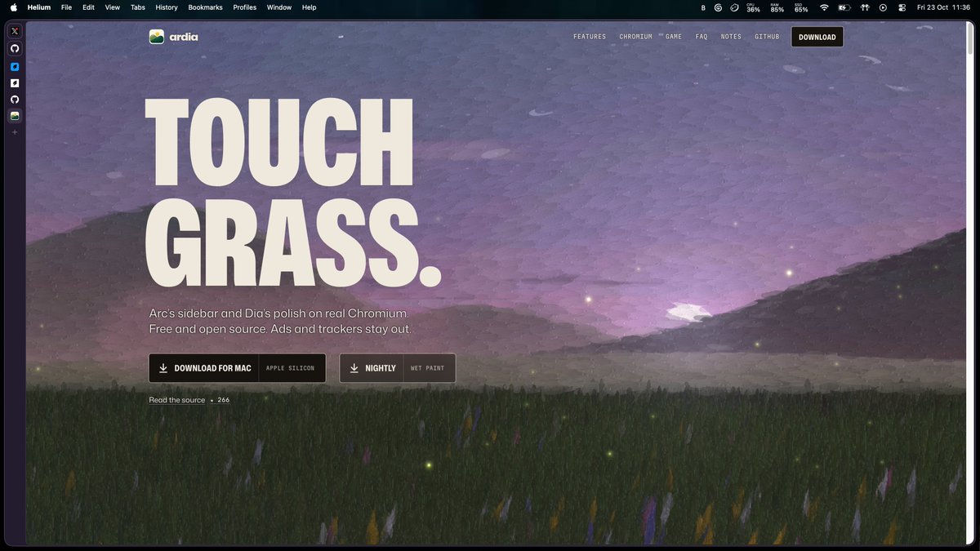Image resolution: width=980 pixels, height=551 pixels.
Task: Click the DOWNLOAD button in the header
Action: pos(817,37)
